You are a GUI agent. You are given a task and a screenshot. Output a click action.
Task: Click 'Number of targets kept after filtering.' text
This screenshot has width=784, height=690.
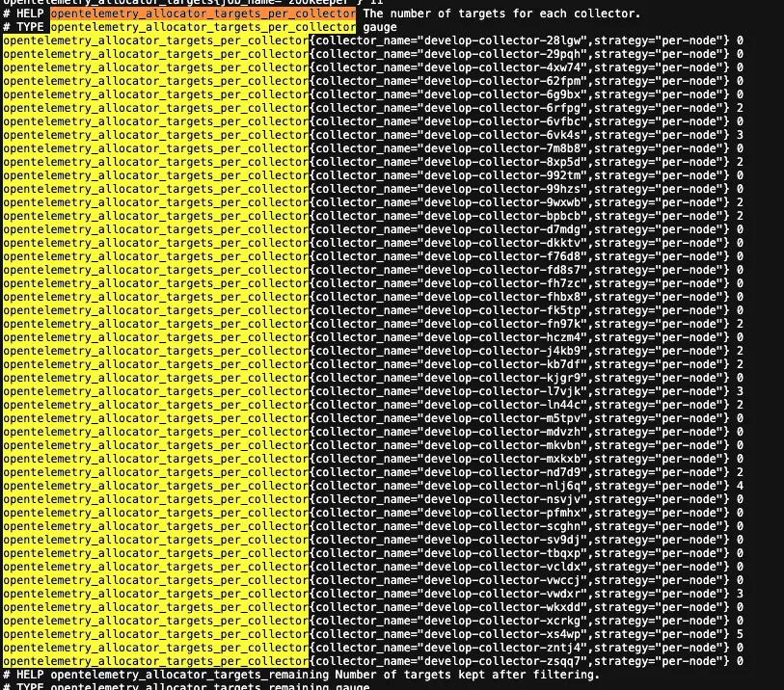(467, 675)
